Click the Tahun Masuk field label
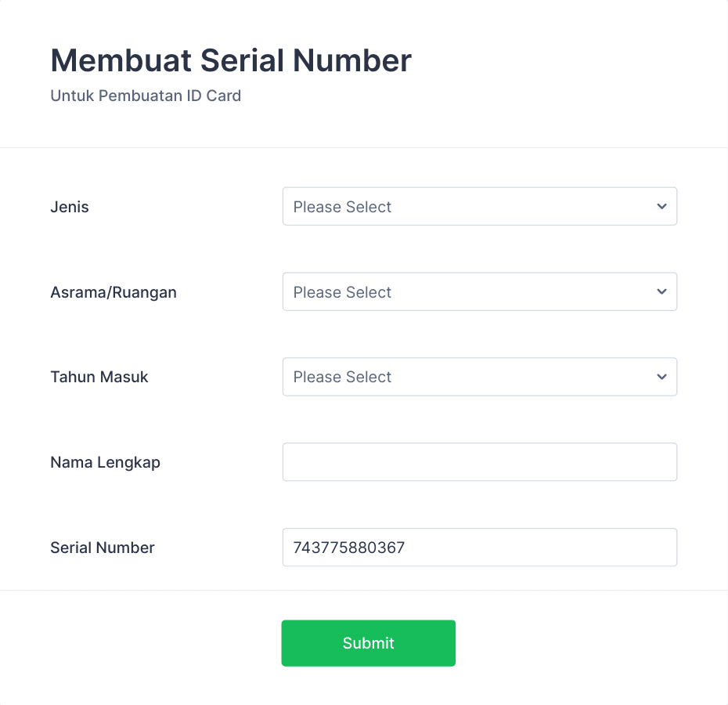 99,377
